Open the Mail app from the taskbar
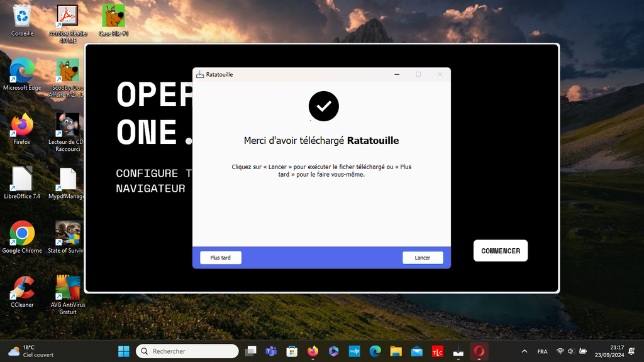 (416, 351)
